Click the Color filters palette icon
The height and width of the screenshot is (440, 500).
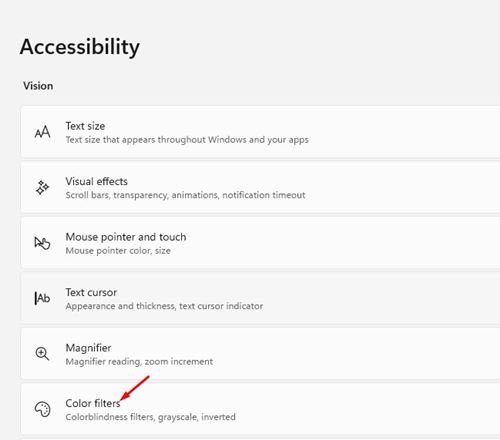tap(42, 409)
